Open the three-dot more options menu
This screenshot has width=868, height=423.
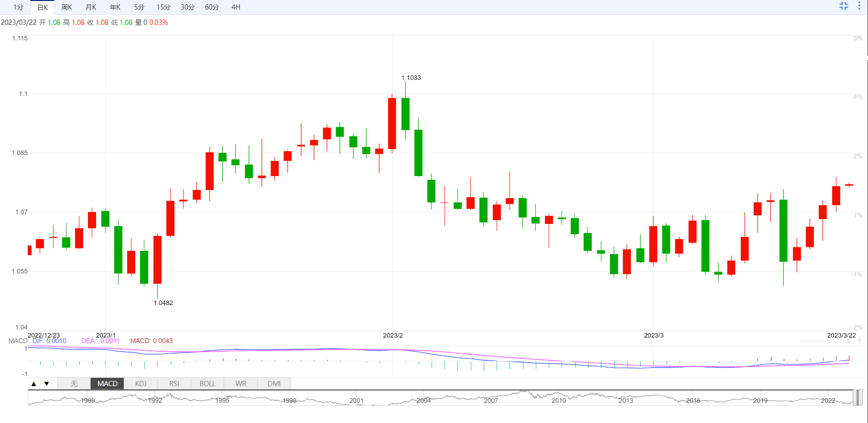pos(859,6)
